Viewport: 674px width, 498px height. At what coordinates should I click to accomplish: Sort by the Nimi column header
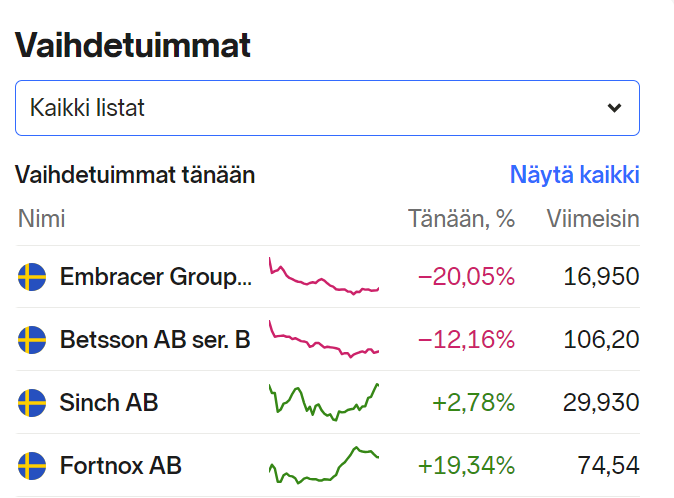pos(41,219)
